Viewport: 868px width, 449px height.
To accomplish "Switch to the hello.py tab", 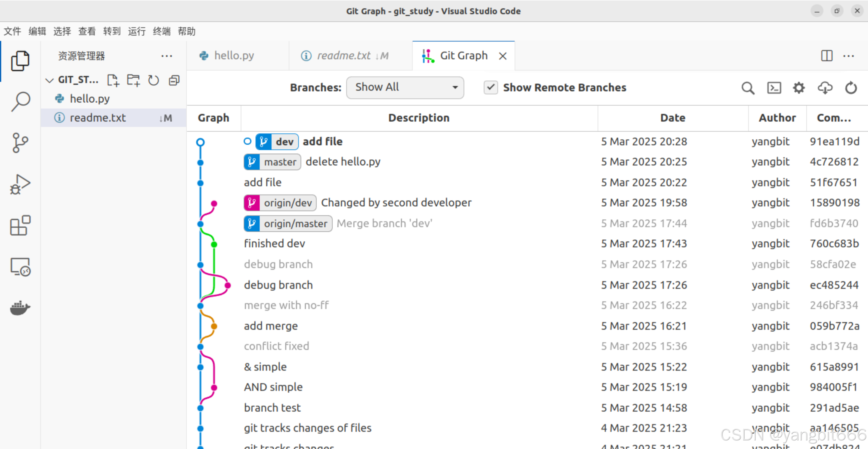I will pyautogui.click(x=234, y=56).
